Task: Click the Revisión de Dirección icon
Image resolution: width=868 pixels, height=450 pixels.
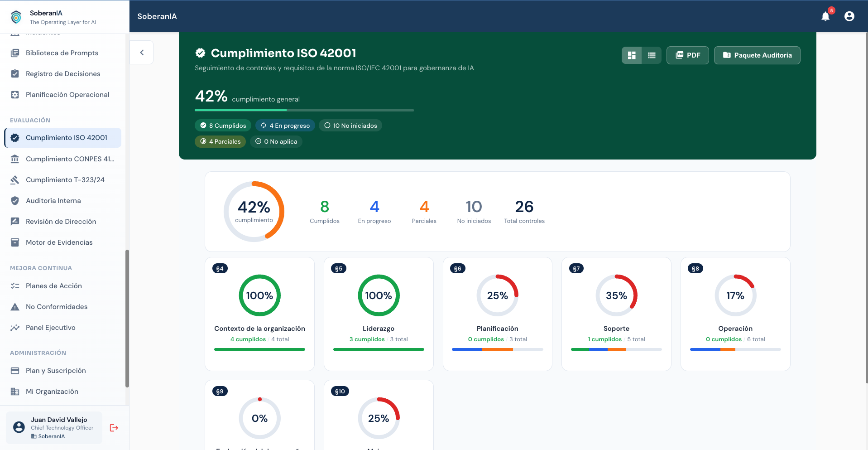Action: (15, 222)
